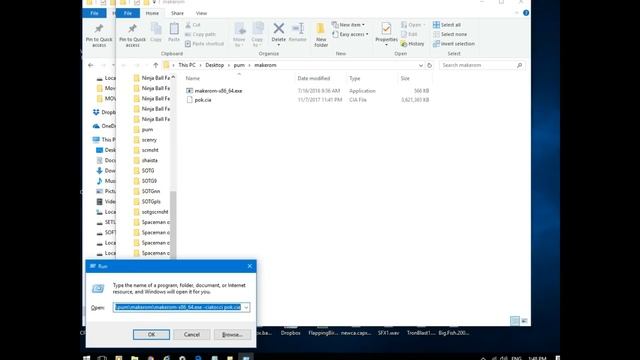Select the SOTG9 folder in navigation tree
Image resolution: width=640 pixels, height=360 pixels.
(x=149, y=181)
